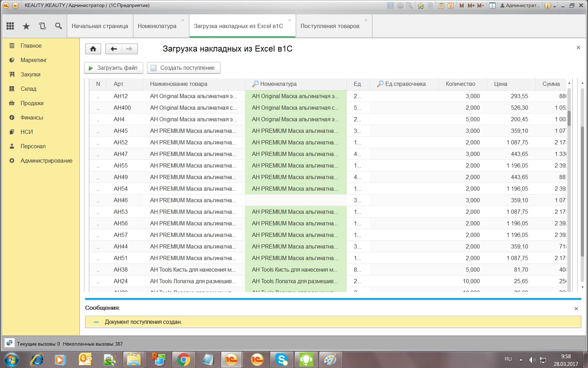
Task: Open the Продажи section
Action: pyautogui.click(x=32, y=103)
